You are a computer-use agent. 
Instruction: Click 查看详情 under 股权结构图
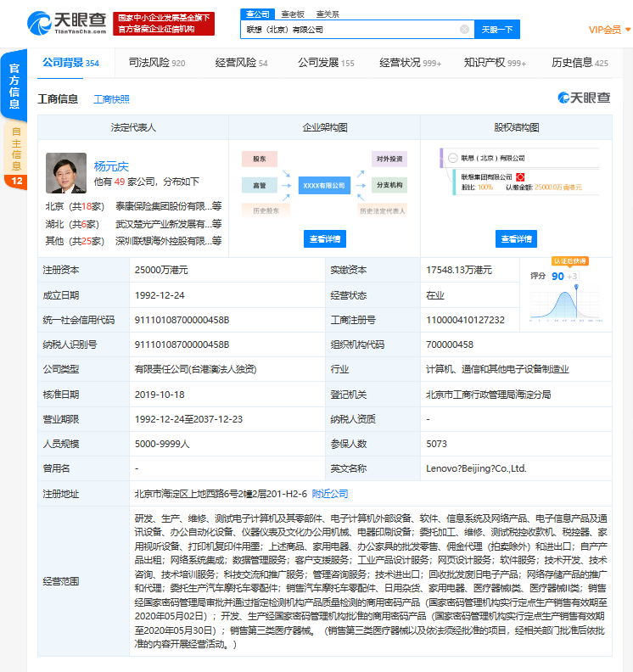(516, 238)
